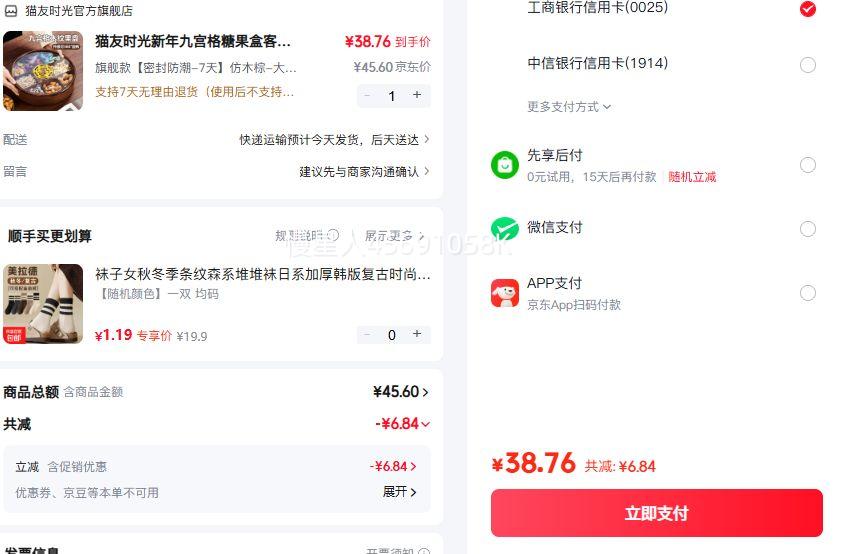Increase candy box quantity with plus
The image size is (842, 554).
pos(417,96)
